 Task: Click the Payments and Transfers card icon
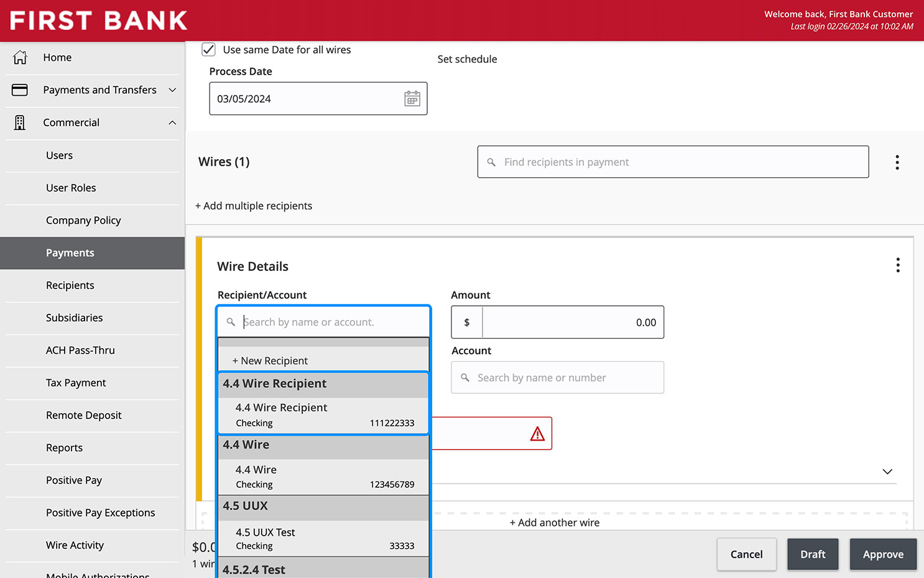[x=20, y=90]
